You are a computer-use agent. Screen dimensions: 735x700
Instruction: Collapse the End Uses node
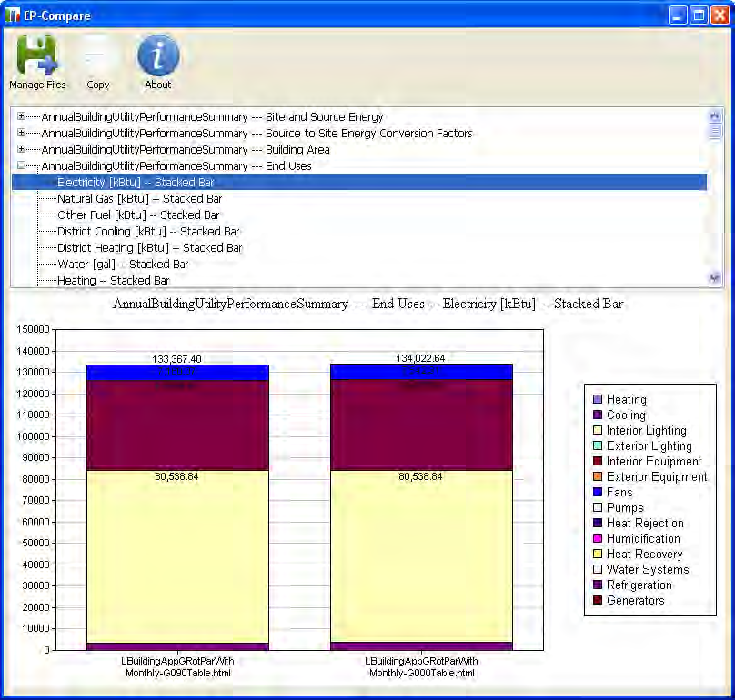point(20,165)
